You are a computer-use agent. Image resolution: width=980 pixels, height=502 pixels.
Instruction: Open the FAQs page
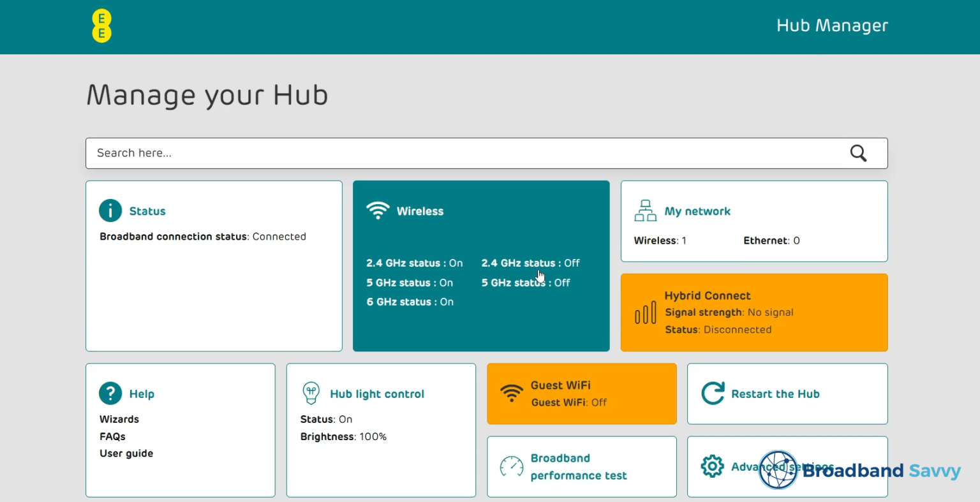tap(112, 436)
